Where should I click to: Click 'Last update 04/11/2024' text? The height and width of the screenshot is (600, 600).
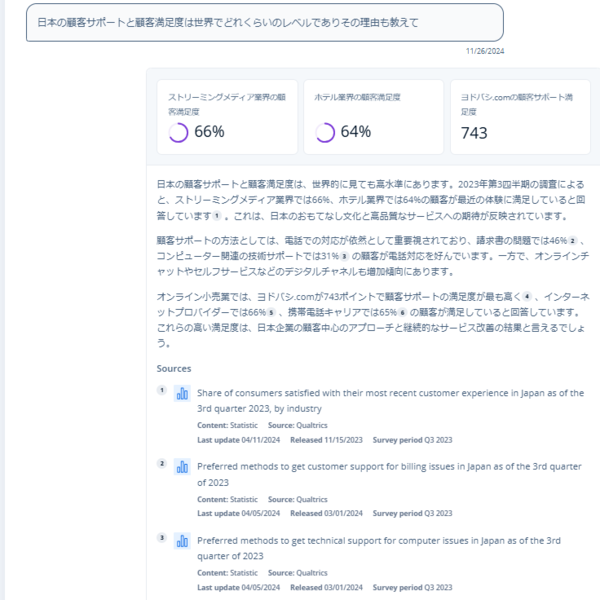(238, 440)
